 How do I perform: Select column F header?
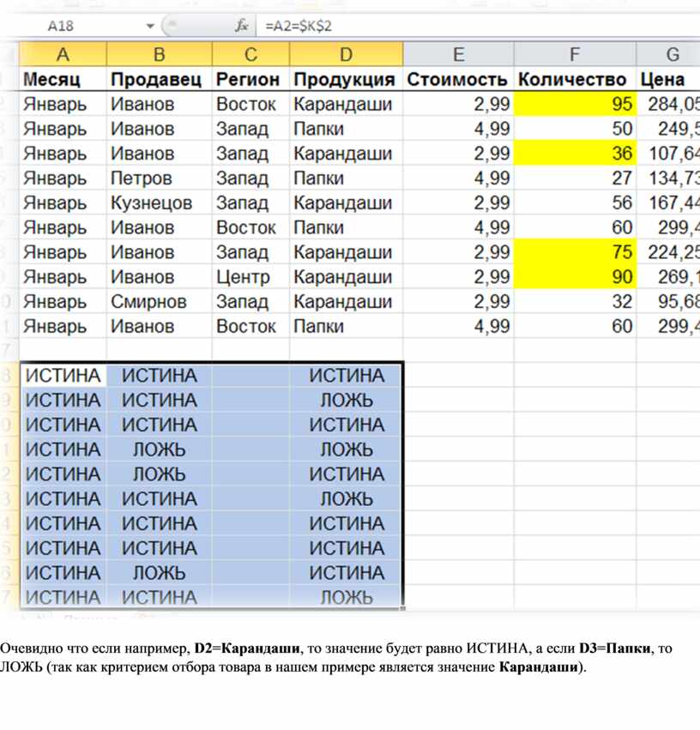pyautogui.click(x=575, y=54)
